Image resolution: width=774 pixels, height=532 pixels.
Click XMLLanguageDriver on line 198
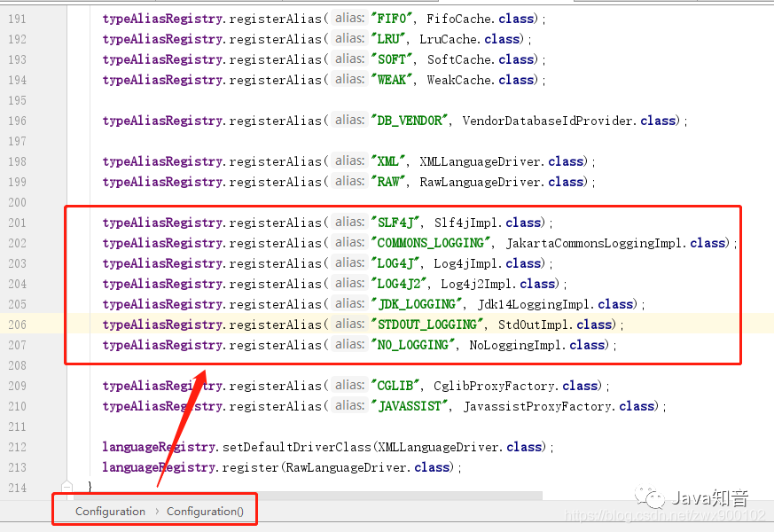480,161
